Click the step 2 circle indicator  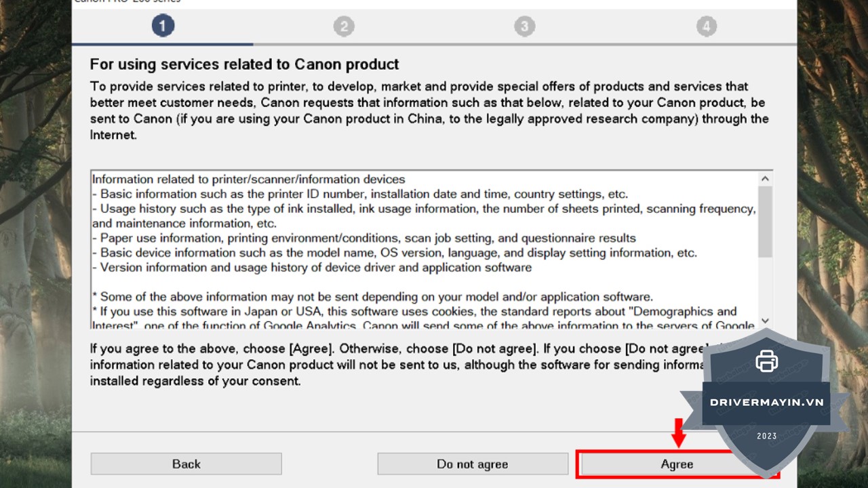click(x=344, y=26)
